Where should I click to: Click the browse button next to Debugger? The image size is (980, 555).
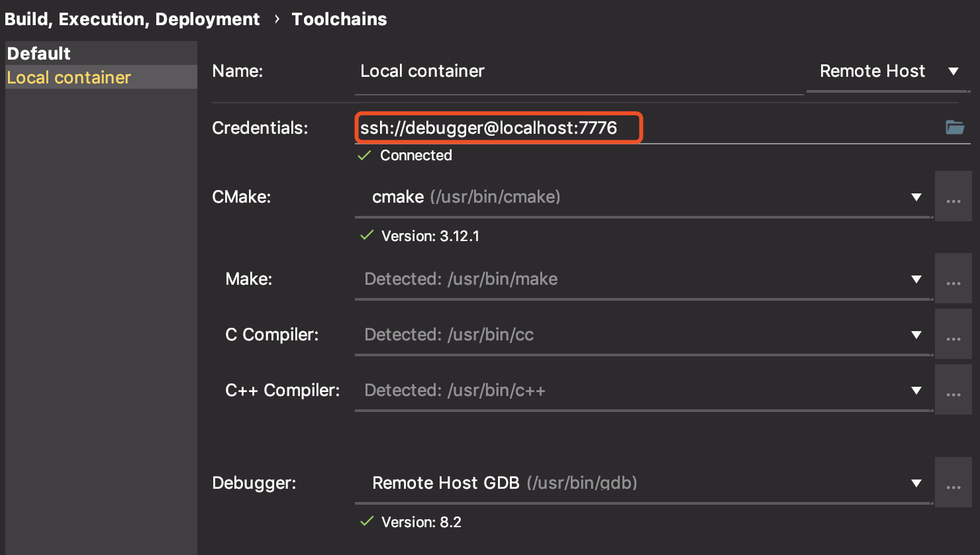(953, 483)
